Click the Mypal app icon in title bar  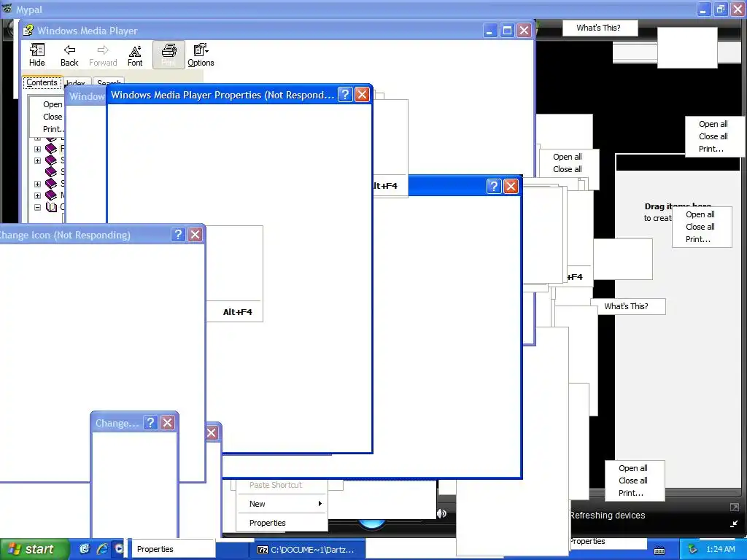coord(7,9)
